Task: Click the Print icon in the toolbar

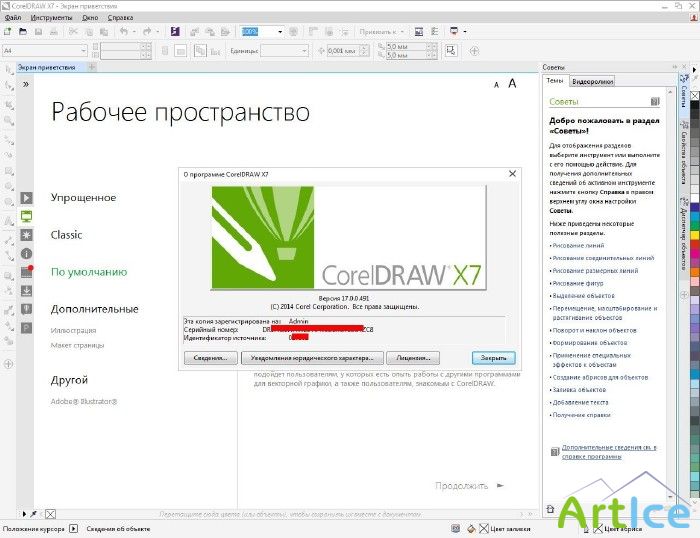Action: click(54, 32)
